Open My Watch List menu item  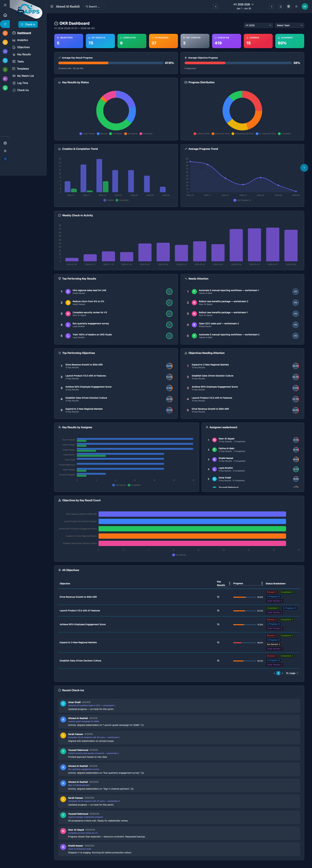tap(26, 76)
